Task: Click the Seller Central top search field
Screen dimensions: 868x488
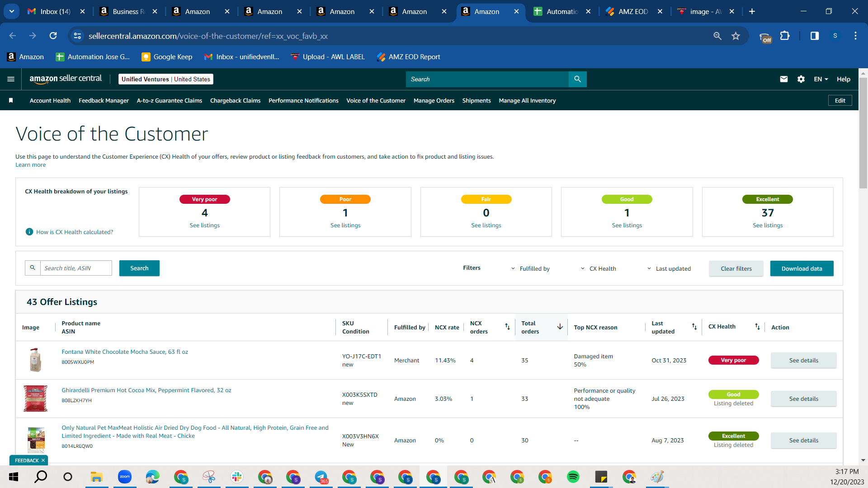Action: coord(487,79)
